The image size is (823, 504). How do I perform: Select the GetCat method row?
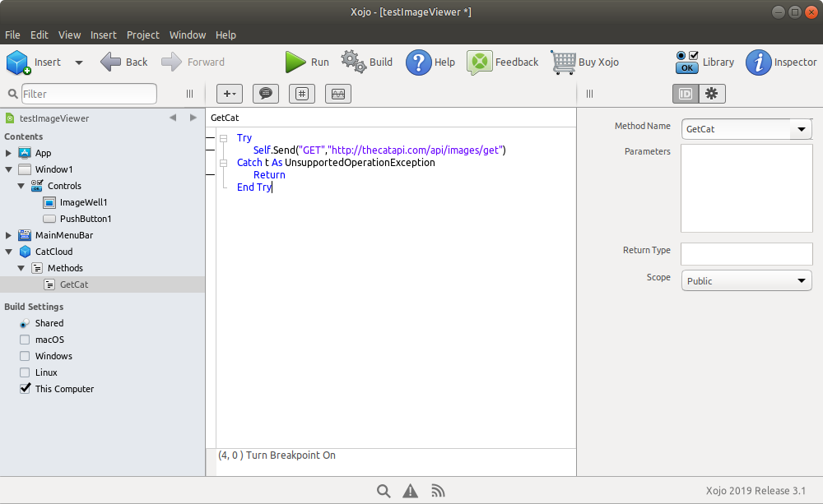pos(102,284)
